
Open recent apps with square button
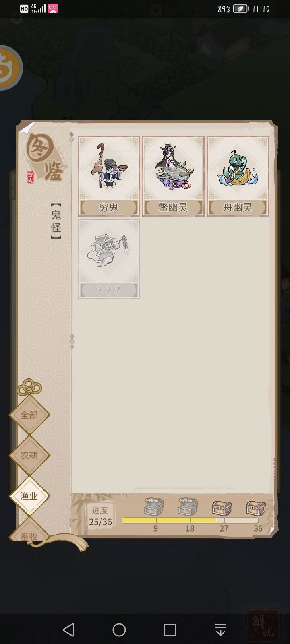170,630
